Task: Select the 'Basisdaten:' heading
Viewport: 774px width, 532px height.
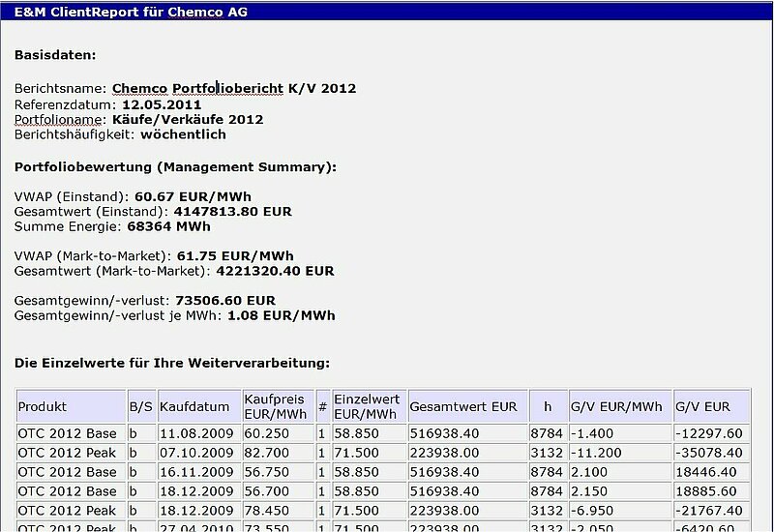Action: coord(55,55)
